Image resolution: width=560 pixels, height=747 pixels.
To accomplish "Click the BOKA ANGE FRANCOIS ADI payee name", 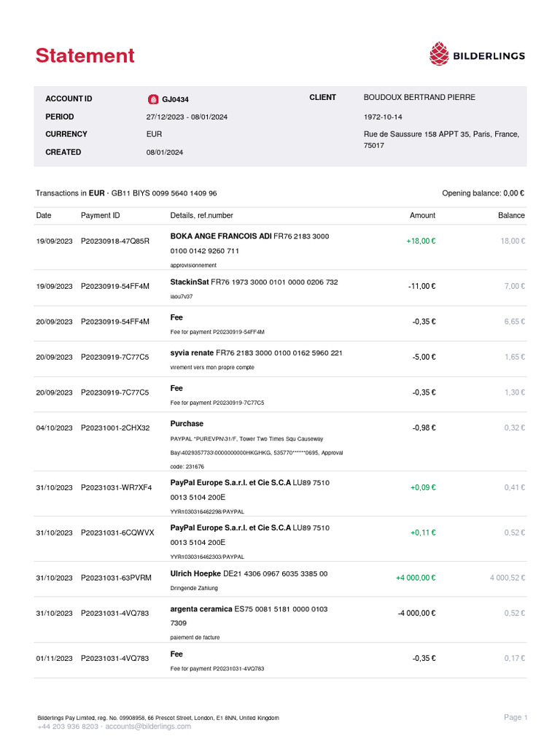I will pos(221,236).
